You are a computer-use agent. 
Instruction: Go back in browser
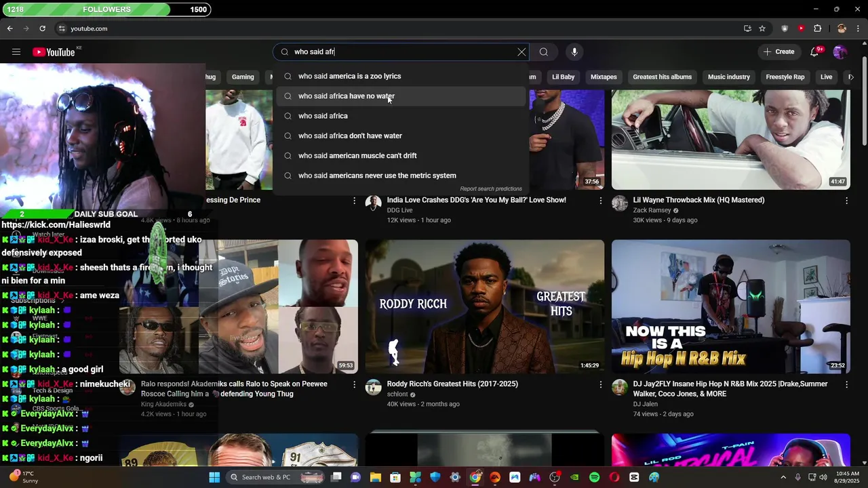tap(10, 28)
